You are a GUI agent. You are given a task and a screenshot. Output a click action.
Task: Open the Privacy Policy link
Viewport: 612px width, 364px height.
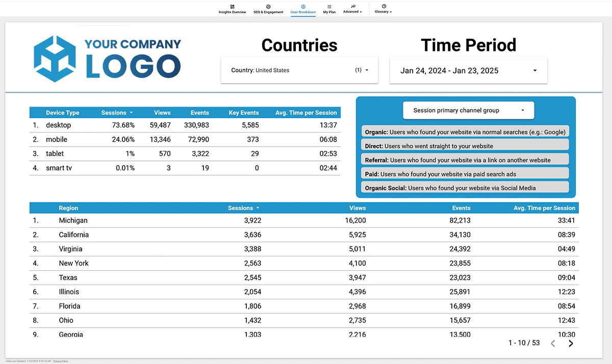[x=61, y=361]
